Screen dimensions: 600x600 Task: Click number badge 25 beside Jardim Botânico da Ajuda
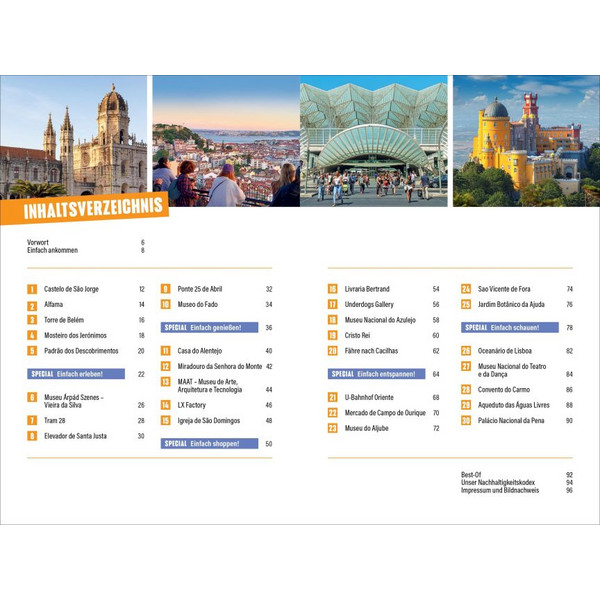[x=466, y=305]
